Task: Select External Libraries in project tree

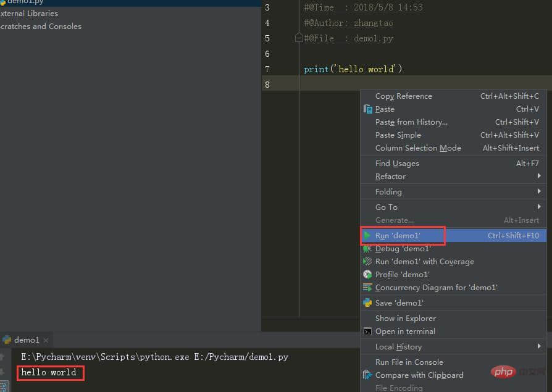Action: pyautogui.click(x=29, y=14)
